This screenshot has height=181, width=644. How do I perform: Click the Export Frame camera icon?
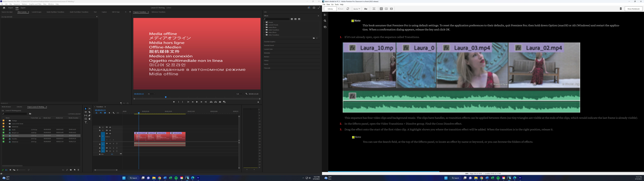tap(220, 102)
